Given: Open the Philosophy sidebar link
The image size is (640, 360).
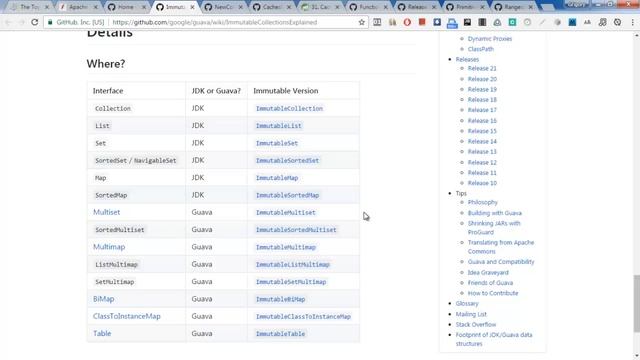Looking at the screenshot, I should pos(482,202).
